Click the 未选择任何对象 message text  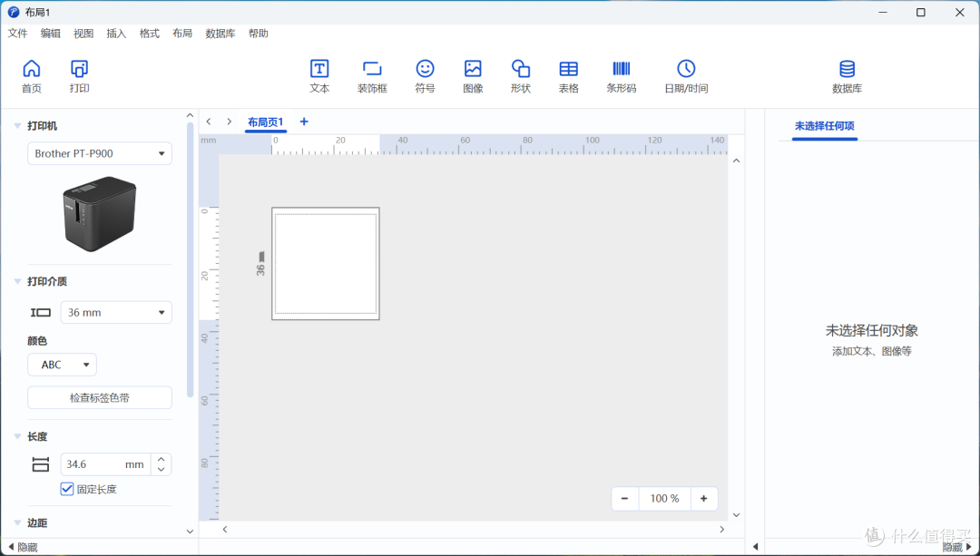coord(872,330)
